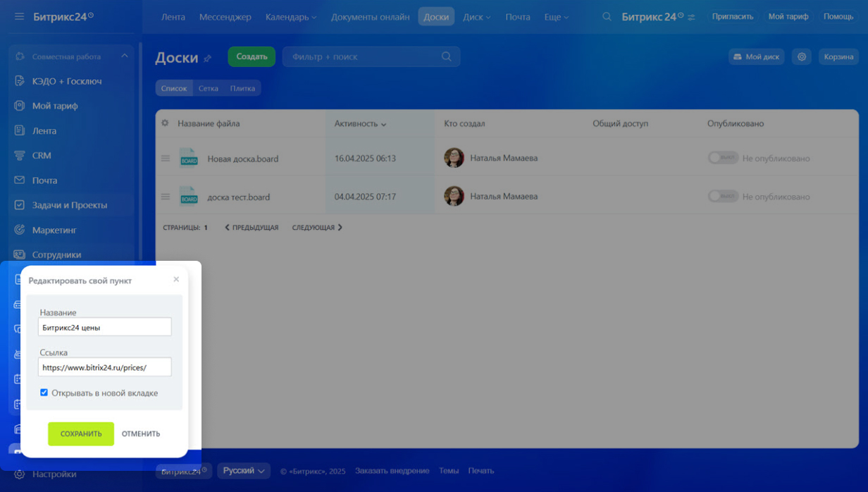Screen dimensions: 868x492
Task: Toggle the publish switch for доска тест.board
Action: [x=723, y=196]
